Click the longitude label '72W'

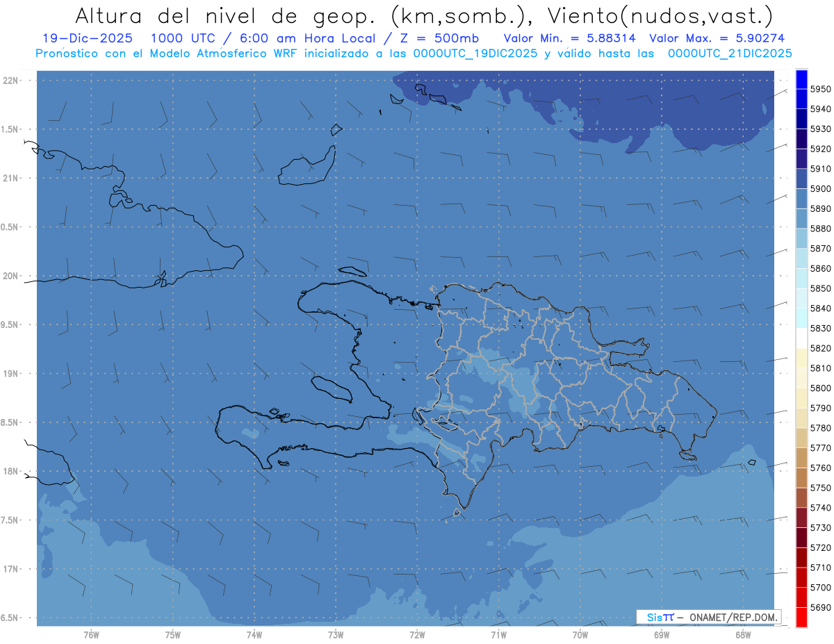pyautogui.click(x=418, y=634)
